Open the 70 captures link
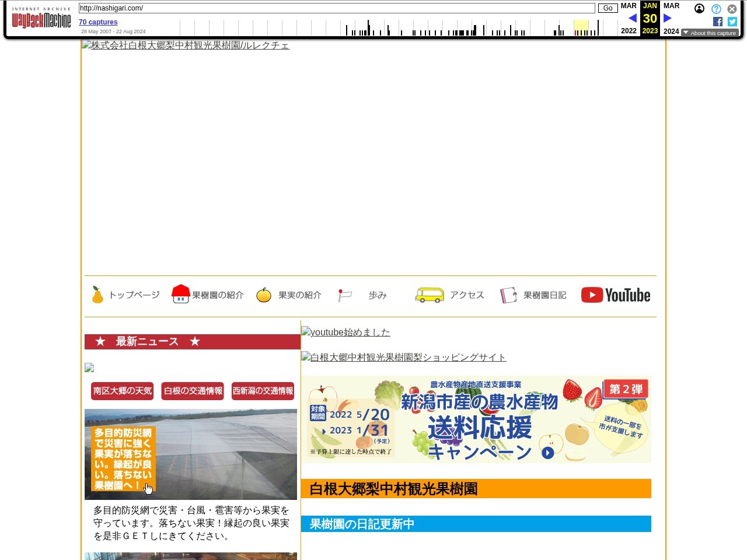 pos(98,22)
